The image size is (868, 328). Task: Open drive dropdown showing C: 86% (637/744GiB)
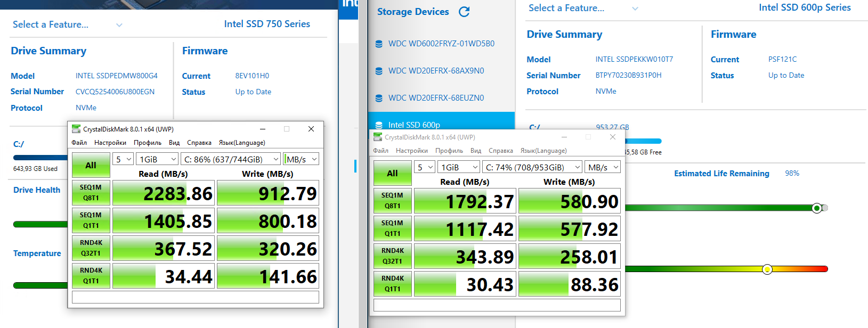[231, 159]
